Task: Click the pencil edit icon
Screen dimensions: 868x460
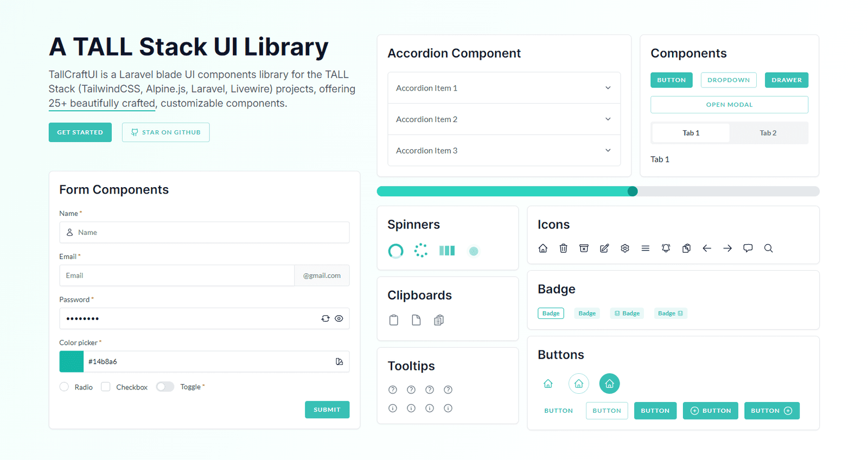Action: point(604,248)
